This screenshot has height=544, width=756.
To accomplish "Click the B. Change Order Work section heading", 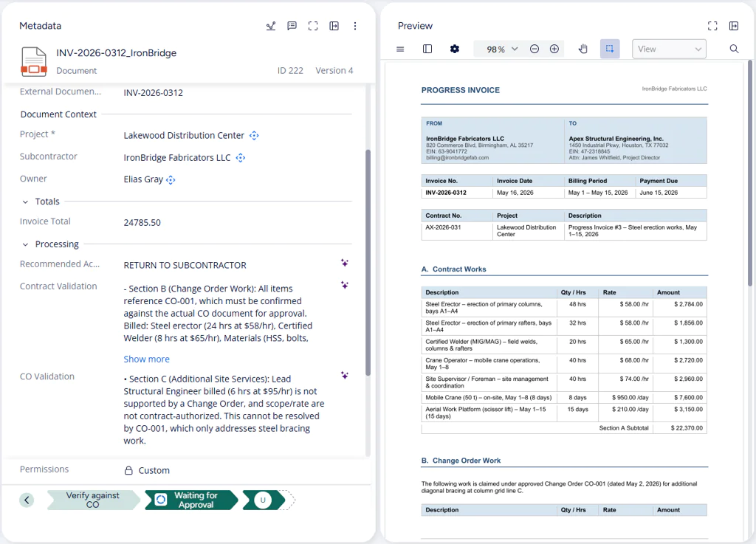I will (x=461, y=461).
